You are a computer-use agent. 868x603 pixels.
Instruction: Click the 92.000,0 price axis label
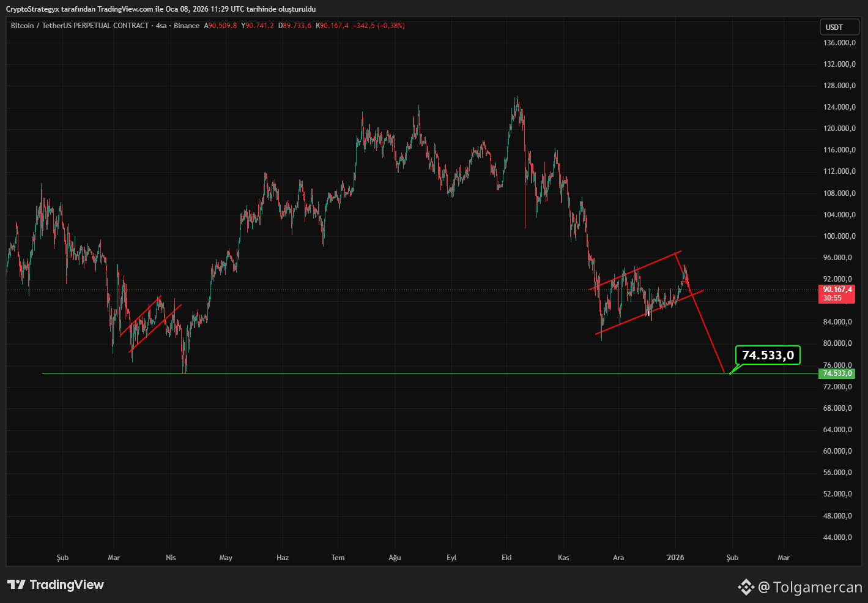(838, 279)
